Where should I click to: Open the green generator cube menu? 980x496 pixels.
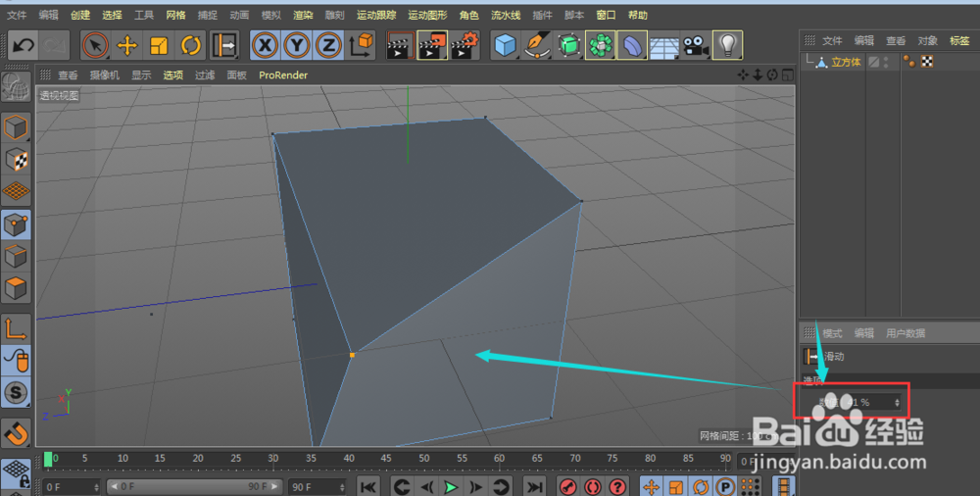click(x=568, y=45)
